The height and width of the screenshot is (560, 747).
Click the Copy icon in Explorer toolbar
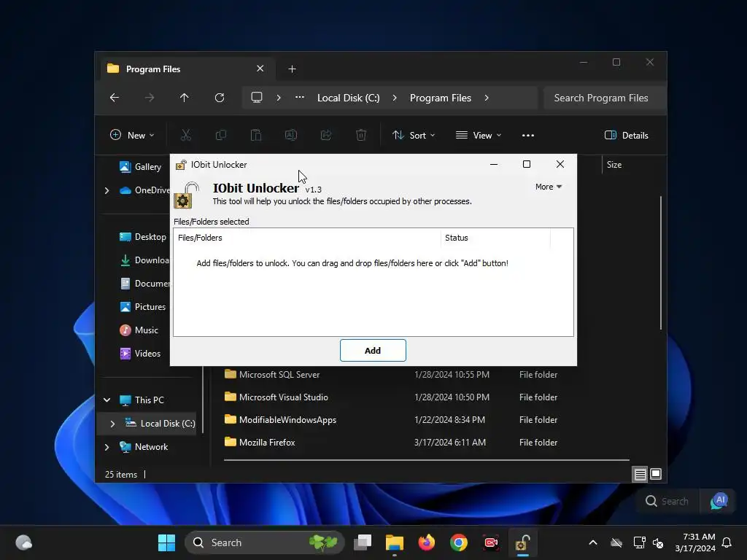tap(221, 135)
